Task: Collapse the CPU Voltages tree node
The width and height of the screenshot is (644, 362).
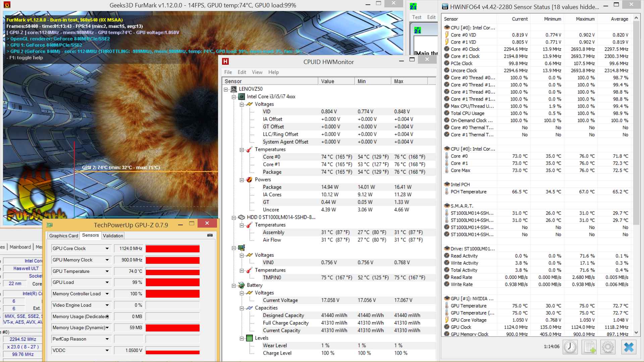Action: [x=241, y=104]
